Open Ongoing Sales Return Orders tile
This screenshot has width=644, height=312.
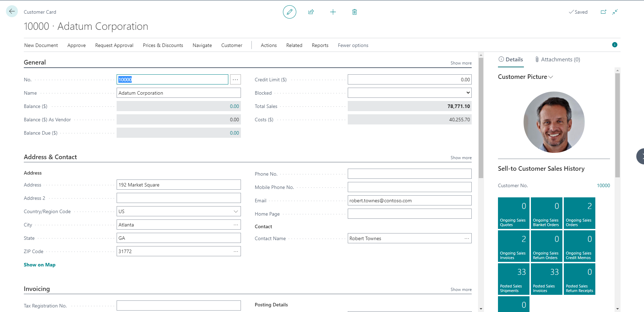point(546,246)
